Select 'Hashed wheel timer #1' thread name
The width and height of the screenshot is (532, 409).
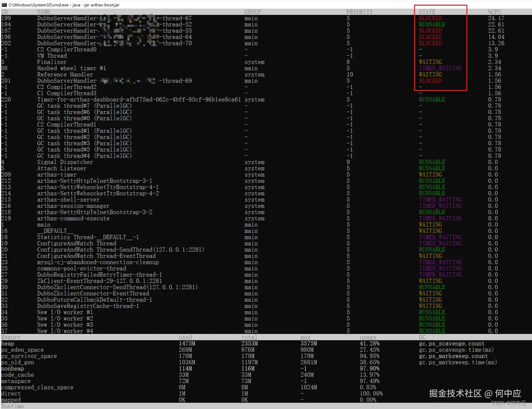point(71,68)
